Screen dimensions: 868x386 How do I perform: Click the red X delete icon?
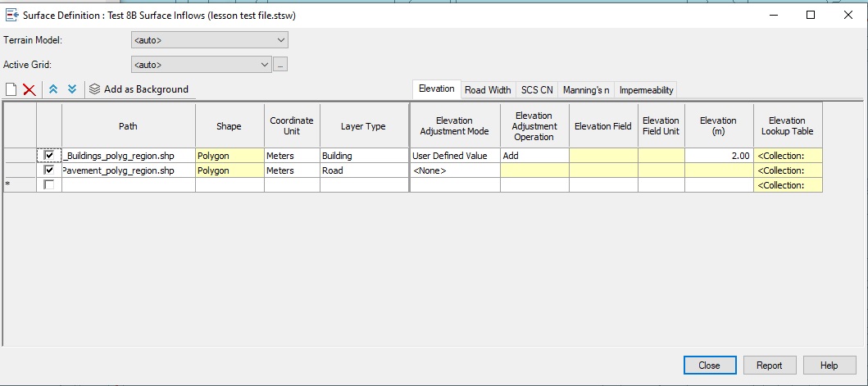click(29, 89)
